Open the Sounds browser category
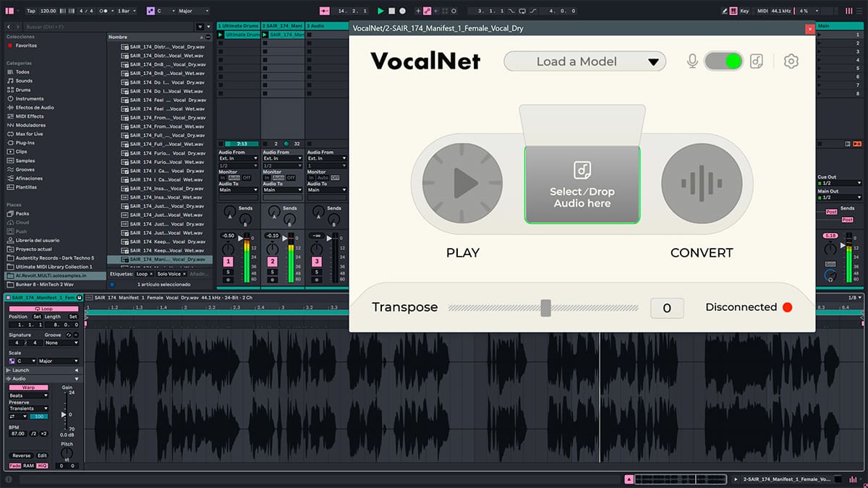The image size is (868, 488). click(24, 81)
